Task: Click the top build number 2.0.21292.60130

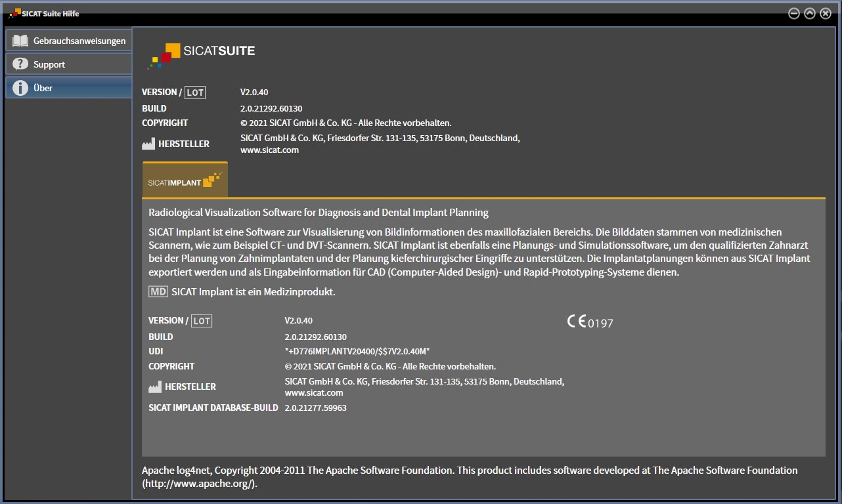Action: point(271,108)
